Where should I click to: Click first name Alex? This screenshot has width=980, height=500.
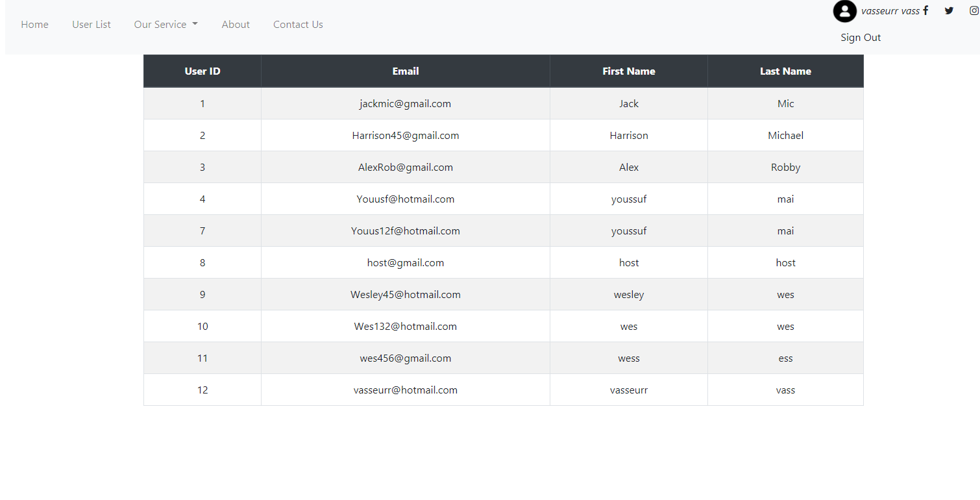(629, 168)
